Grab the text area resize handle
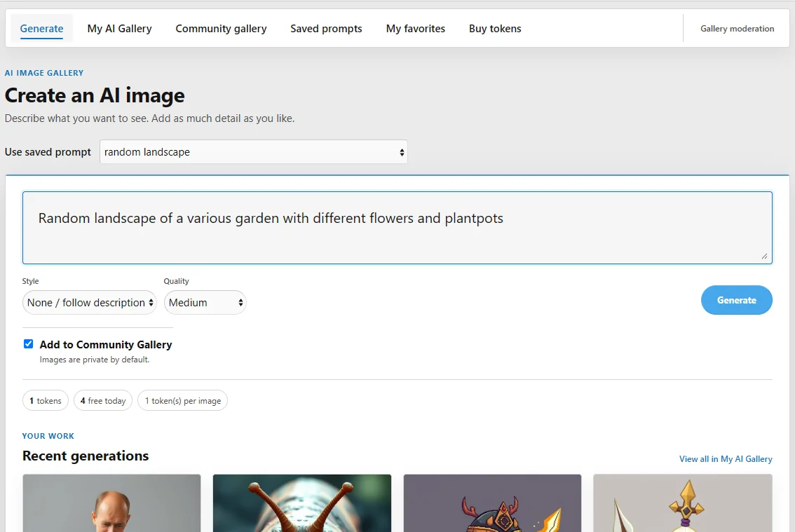Screen dimensions: 795x532 coord(764,256)
